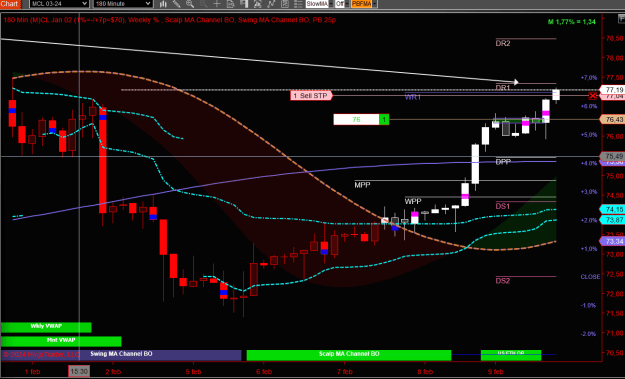
Task: Click the DPP daily pivot label
Action: (x=503, y=162)
